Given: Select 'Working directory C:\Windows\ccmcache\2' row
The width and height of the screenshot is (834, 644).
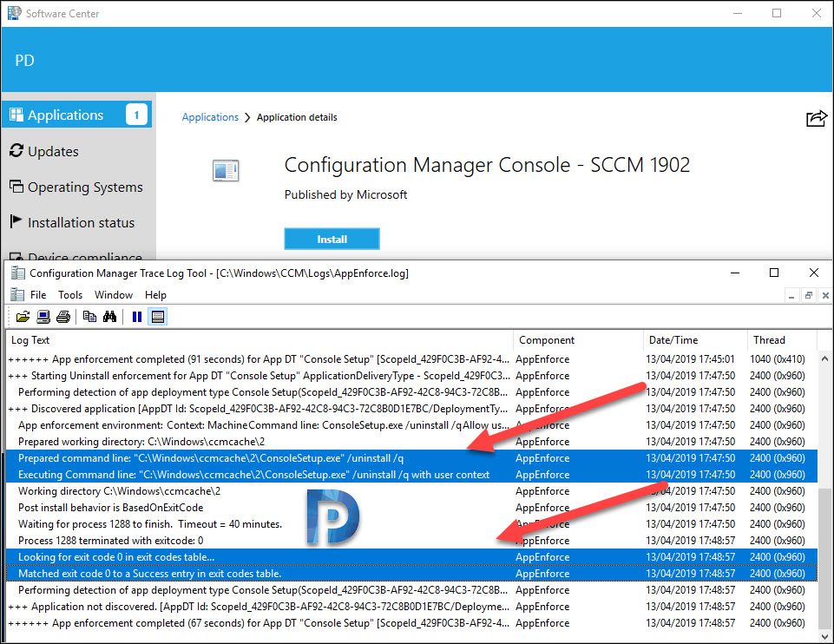Looking at the screenshot, I should coord(411,491).
